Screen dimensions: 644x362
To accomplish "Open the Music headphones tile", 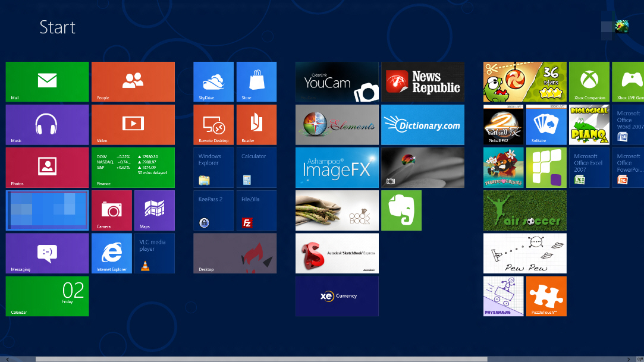I will [47, 124].
